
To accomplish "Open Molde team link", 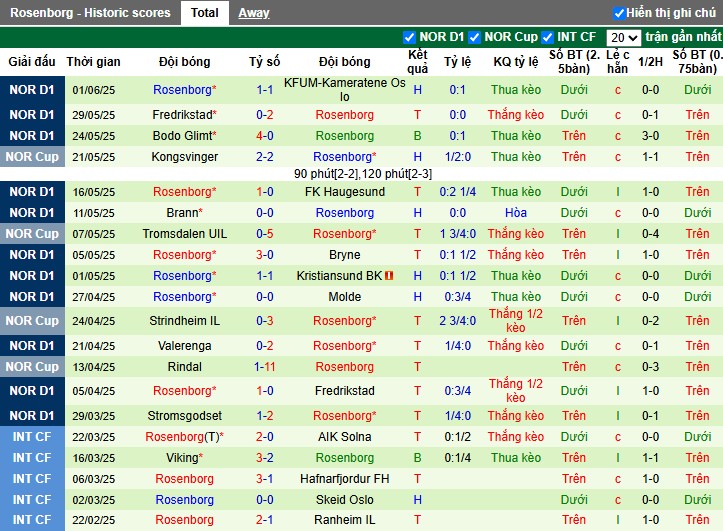I will click(x=344, y=297).
